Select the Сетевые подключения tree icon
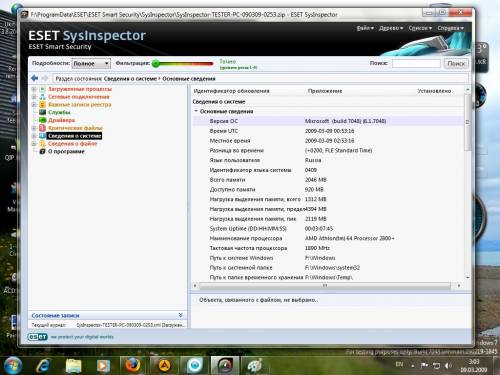Screen dimensions: 500x375 click(x=42, y=97)
